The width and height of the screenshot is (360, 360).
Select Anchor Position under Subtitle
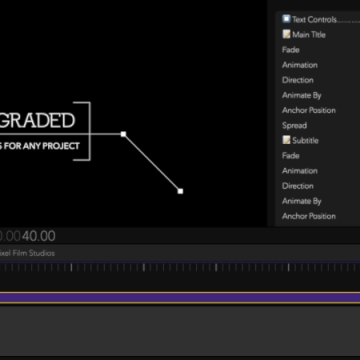(x=309, y=216)
